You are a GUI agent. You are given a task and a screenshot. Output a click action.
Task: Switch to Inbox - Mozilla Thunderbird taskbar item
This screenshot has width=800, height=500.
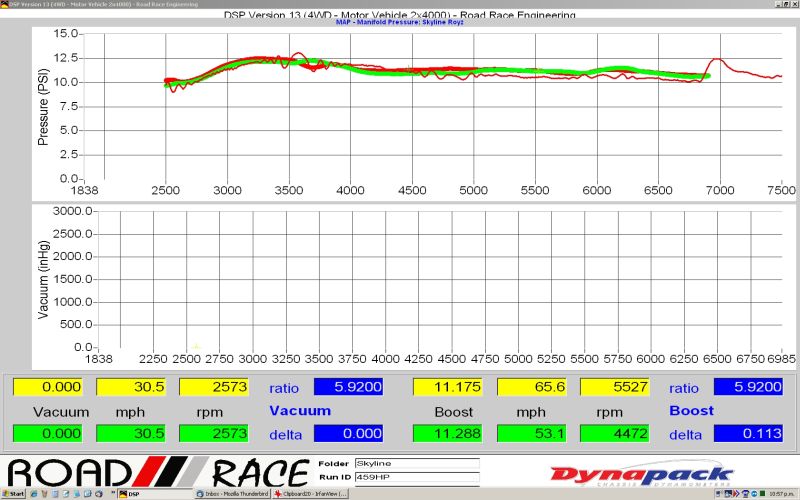[x=232, y=494]
